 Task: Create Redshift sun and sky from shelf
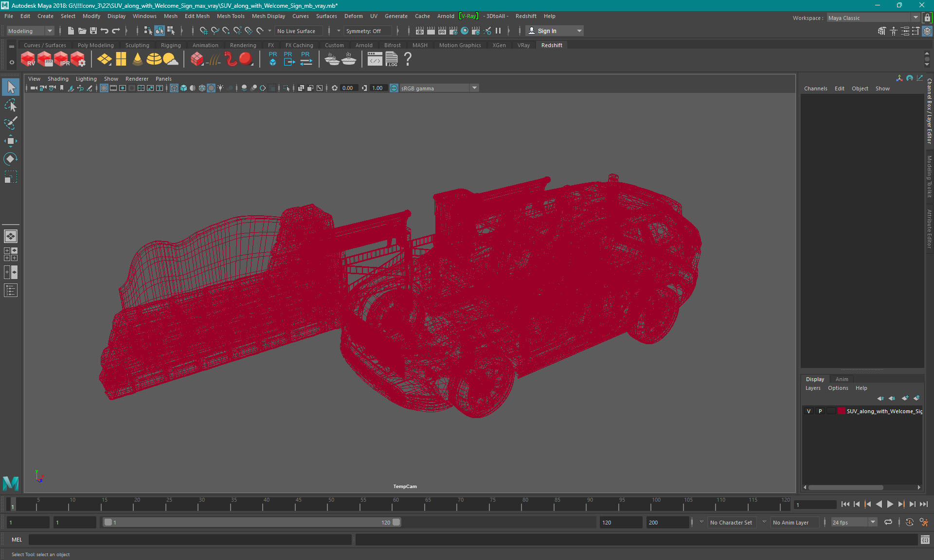(170, 59)
